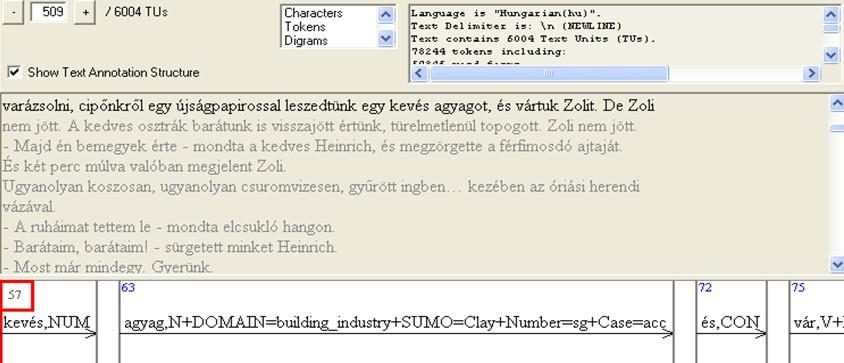Click the line starting 'nem jött. A kedves osztrák'

pyautogui.click(x=320, y=127)
